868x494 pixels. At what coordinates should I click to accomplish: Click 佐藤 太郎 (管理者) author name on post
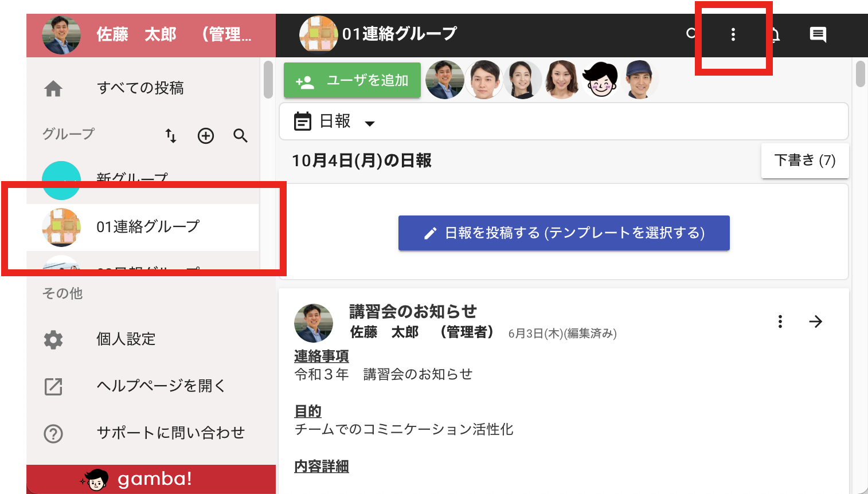point(421,332)
